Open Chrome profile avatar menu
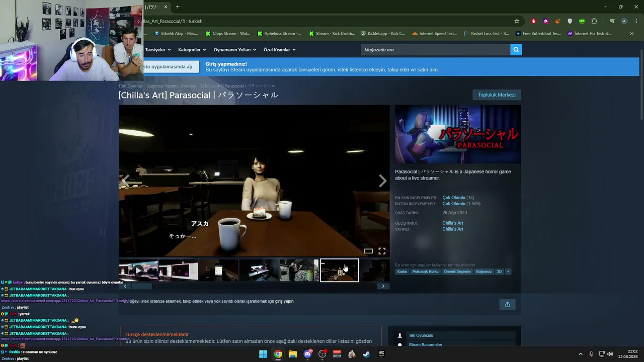This screenshot has width=644, height=362. tap(624, 21)
